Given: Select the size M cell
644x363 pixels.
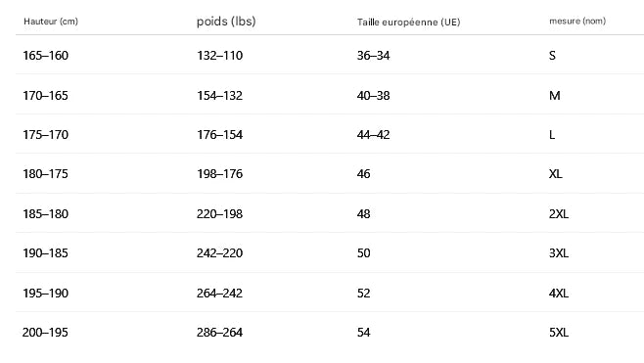Looking at the screenshot, I should tap(555, 96).
